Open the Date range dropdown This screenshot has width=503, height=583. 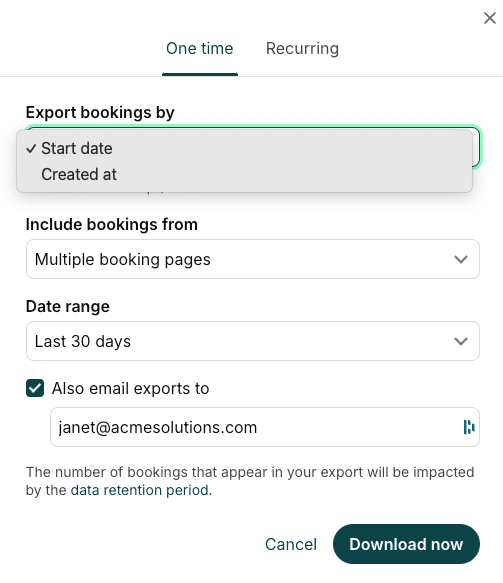(253, 341)
